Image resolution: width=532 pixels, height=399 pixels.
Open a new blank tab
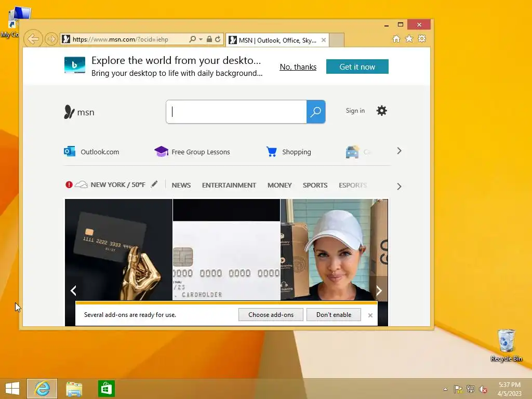(337, 40)
